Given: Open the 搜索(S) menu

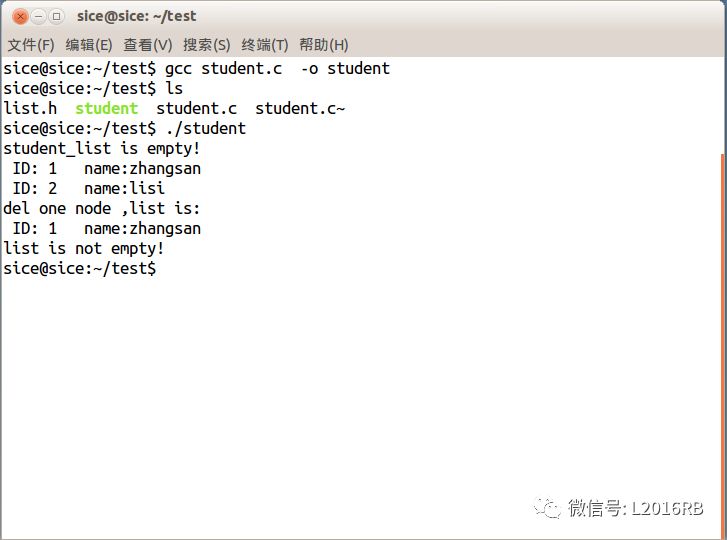Looking at the screenshot, I should click(207, 45).
